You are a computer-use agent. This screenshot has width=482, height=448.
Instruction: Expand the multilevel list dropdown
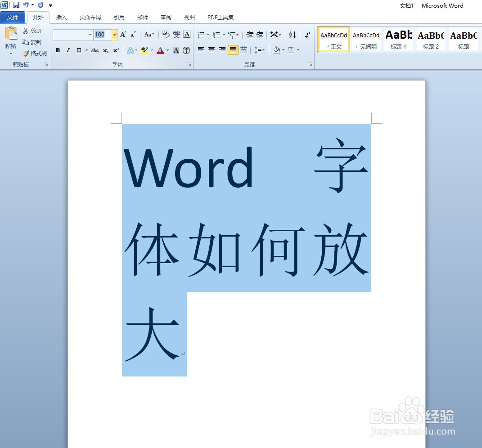[237, 35]
